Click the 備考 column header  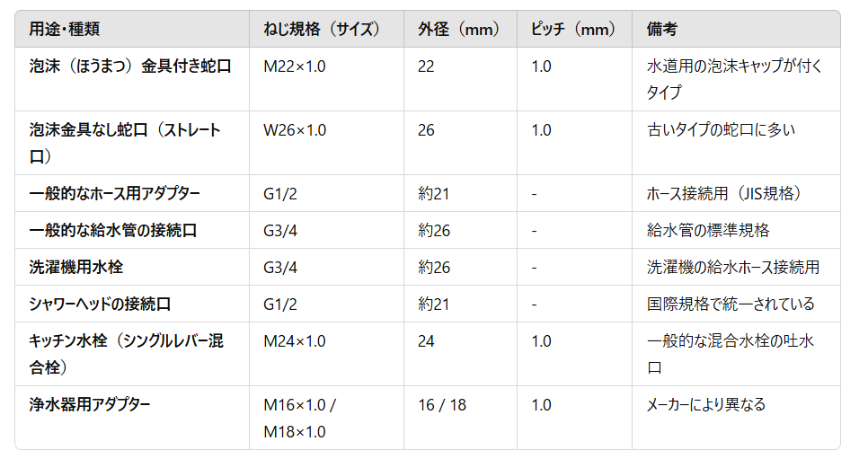click(661, 29)
